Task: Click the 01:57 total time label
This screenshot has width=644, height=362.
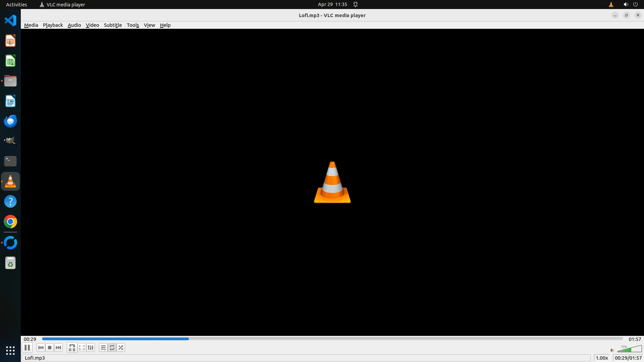Action: coord(635,339)
